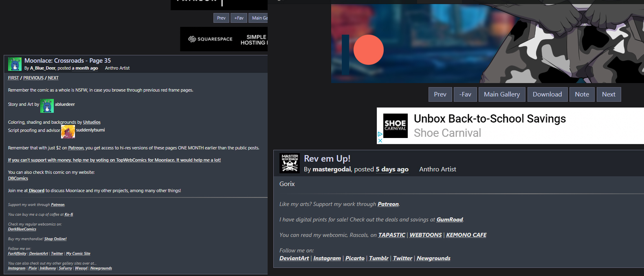Open mastergodai avatar next to Rev em Up!

click(290, 163)
